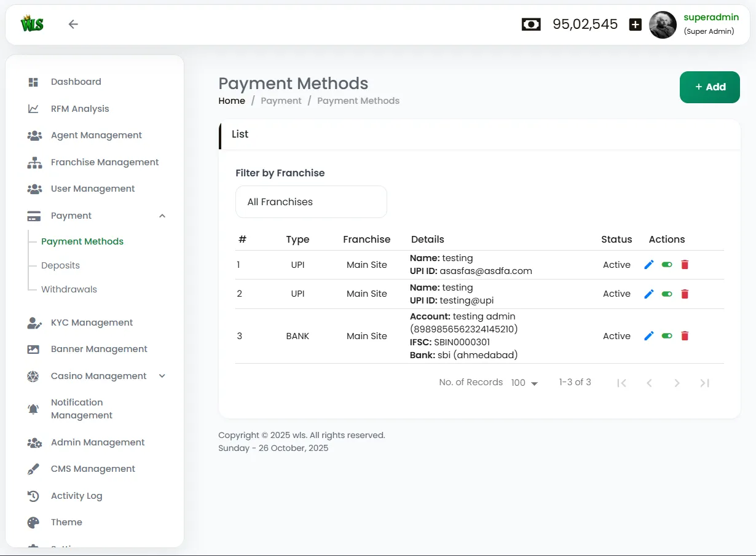756x556 pixels.
Task: Click the back arrow in the header
Action: click(73, 25)
